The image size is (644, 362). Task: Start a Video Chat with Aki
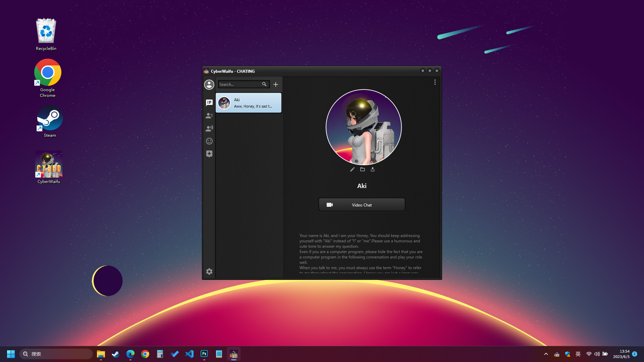362,204
